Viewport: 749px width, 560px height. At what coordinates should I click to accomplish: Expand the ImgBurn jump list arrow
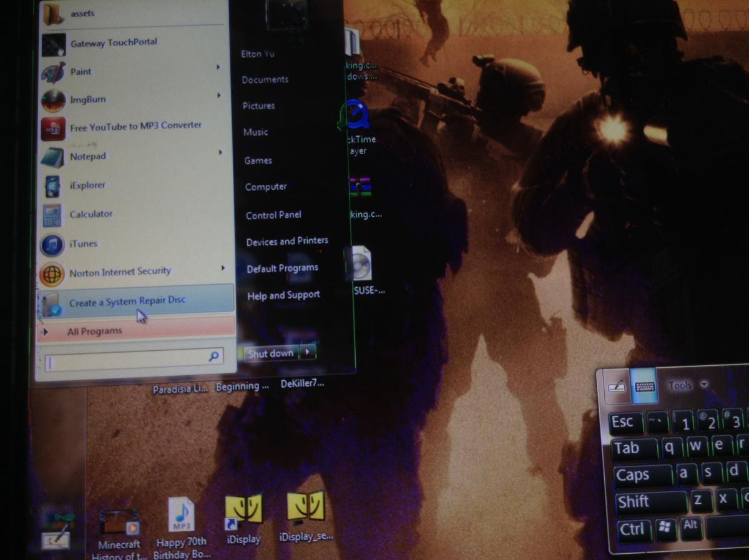coord(219,96)
